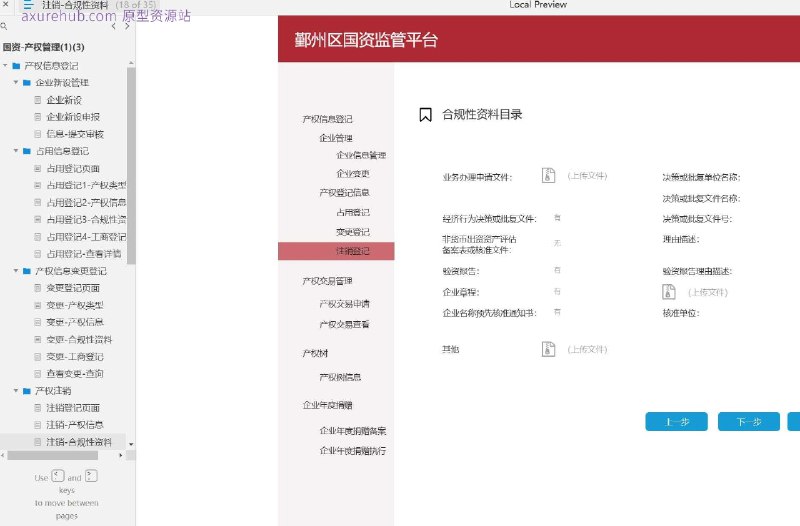The width and height of the screenshot is (800, 526).
Task: Click 上传文件 link for 其他
Action: click(x=587, y=349)
